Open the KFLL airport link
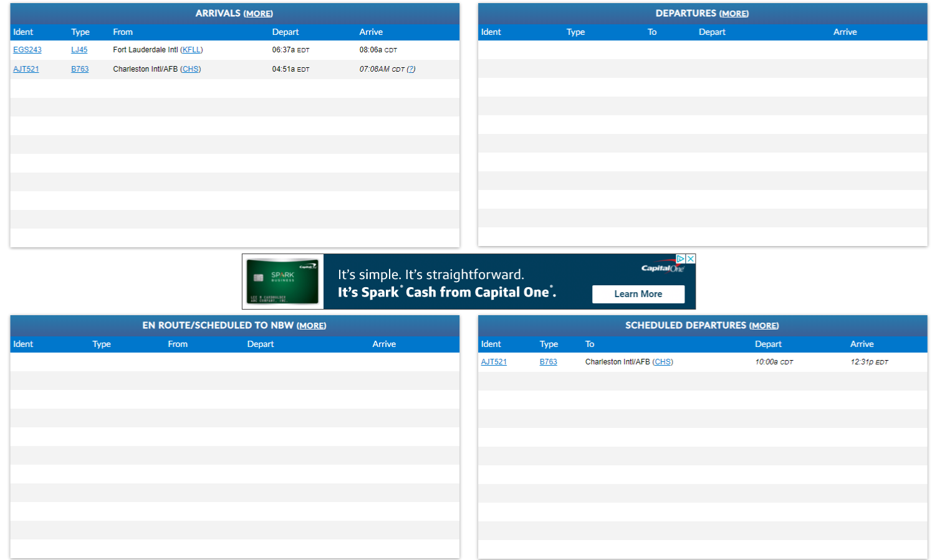This screenshot has width=932, height=560. click(191, 50)
